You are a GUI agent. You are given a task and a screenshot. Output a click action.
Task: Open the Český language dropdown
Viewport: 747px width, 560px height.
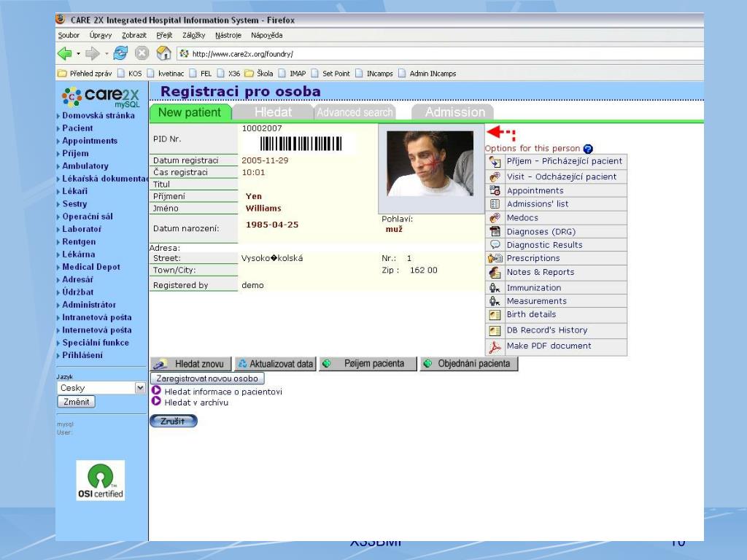pos(101,388)
